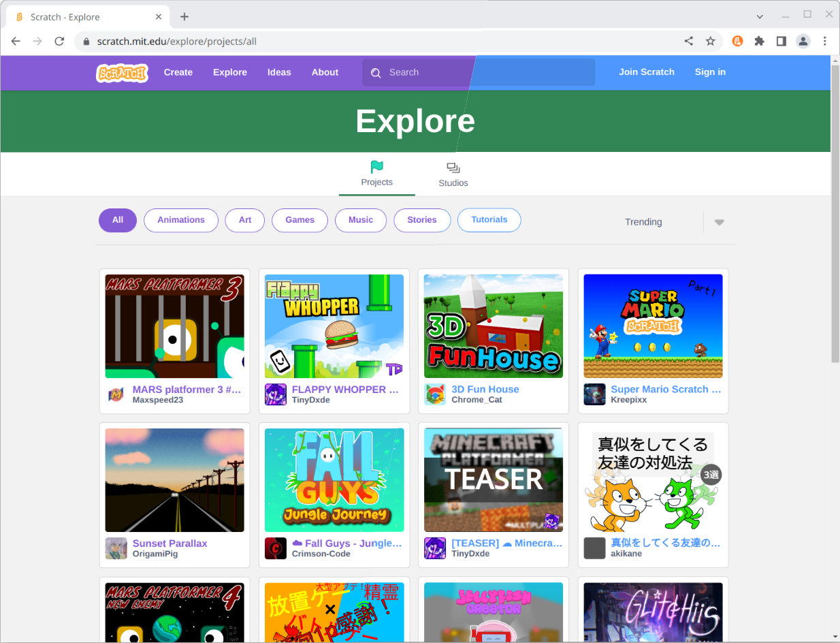Open Fall Guys Jungle Journey thumbnail

click(x=334, y=480)
